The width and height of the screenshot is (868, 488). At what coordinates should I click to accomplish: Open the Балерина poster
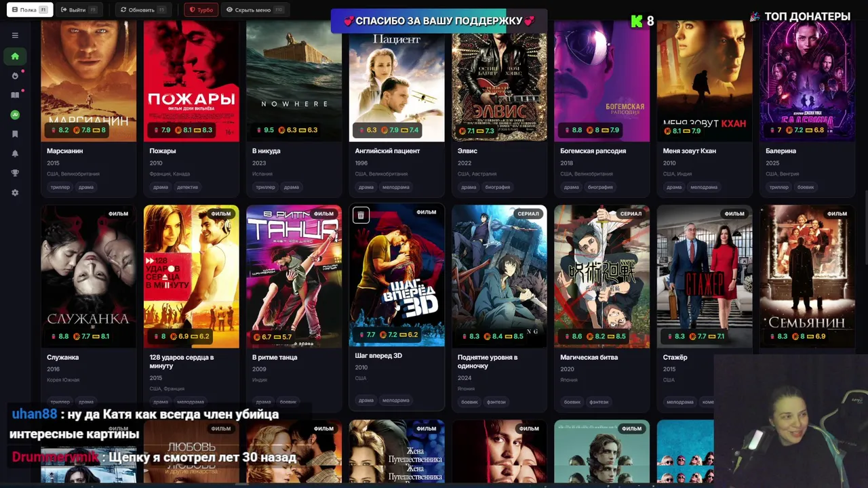[x=807, y=80]
